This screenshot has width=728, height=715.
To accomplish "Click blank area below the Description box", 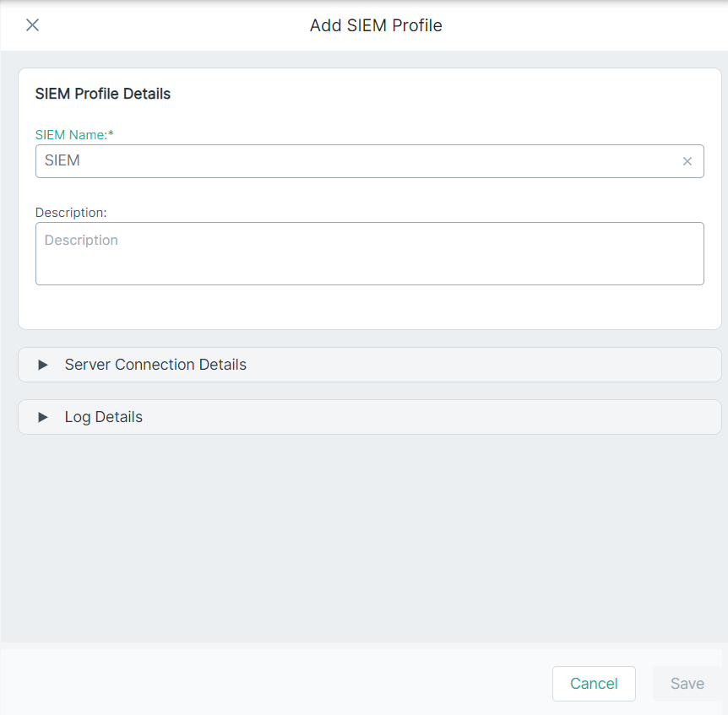I will pyautogui.click(x=370, y=306).
